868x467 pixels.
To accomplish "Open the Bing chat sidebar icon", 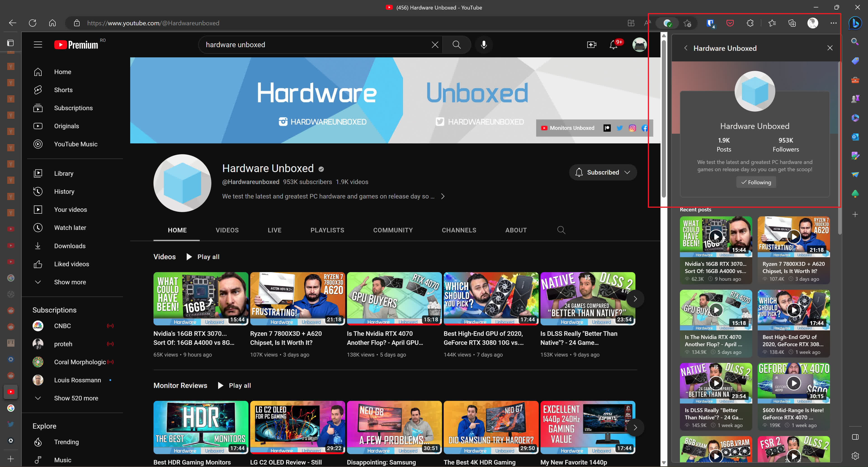I will 855,23.
